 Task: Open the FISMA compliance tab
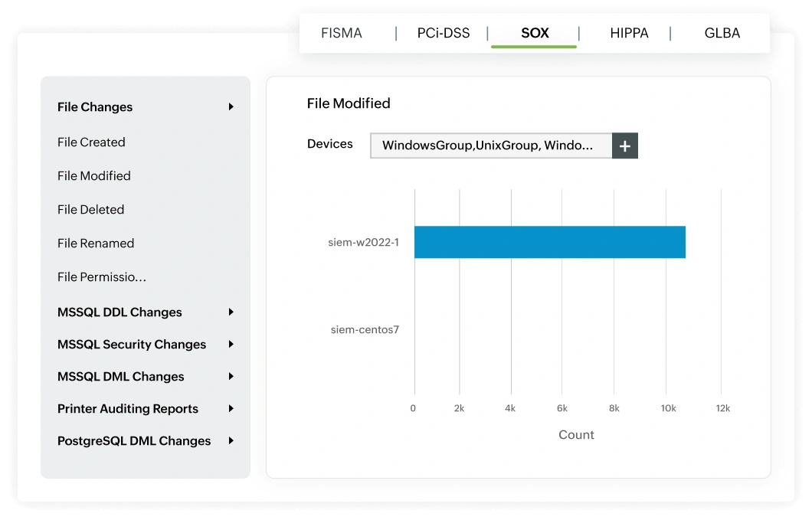click(340, 33)
